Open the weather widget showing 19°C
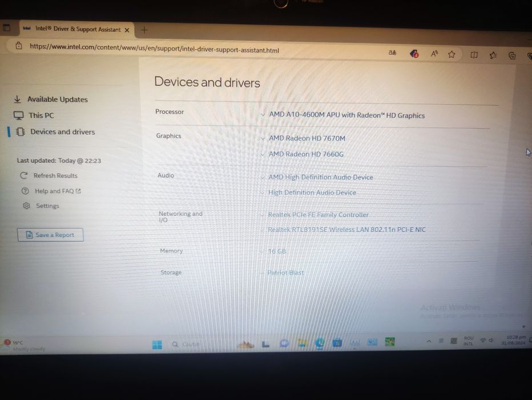Screen dimensions: 532x400 point(23,345)
